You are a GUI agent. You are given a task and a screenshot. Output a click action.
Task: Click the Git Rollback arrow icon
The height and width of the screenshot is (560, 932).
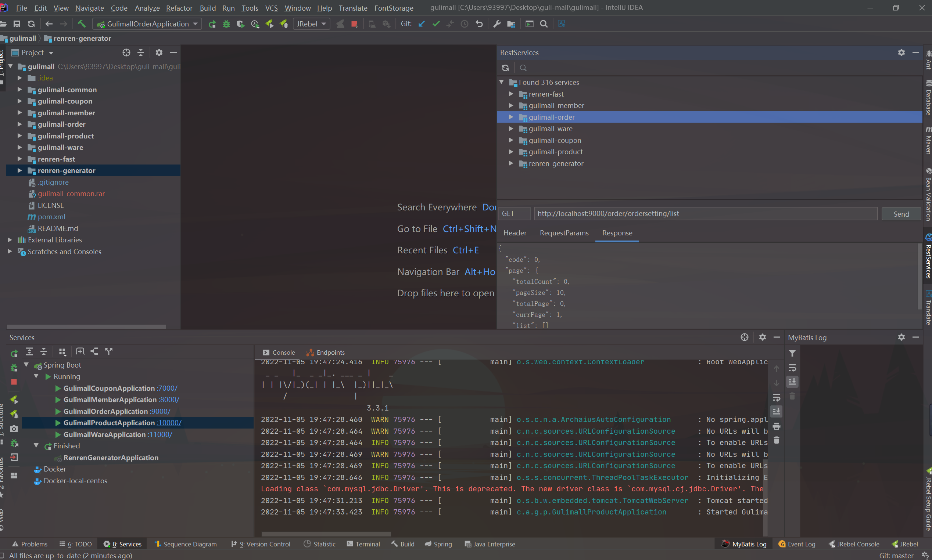(479, 24)
